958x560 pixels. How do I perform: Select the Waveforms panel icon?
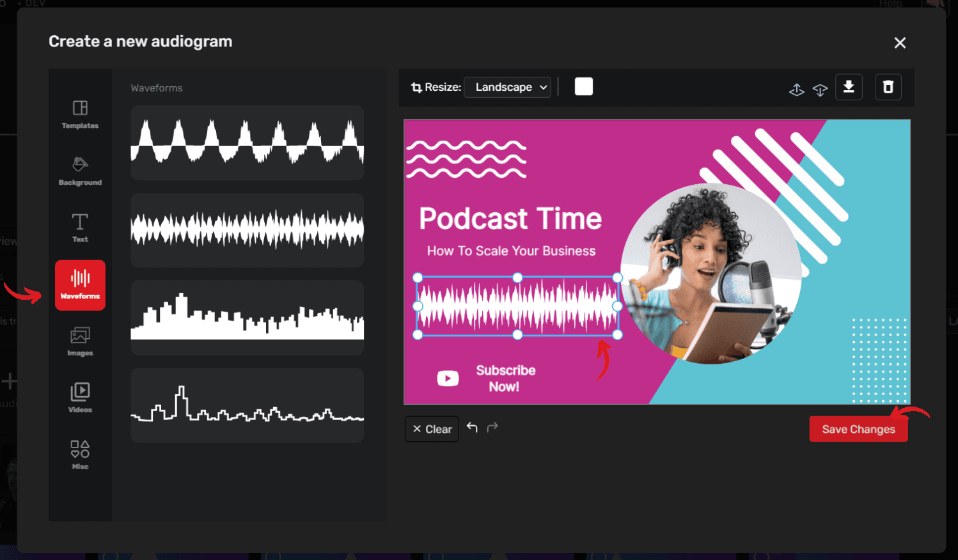80,284
